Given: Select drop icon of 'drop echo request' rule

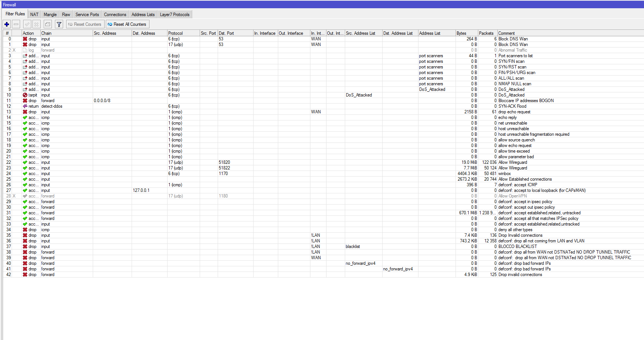Looking at the screenshot, I should click(x=25, y=112).
